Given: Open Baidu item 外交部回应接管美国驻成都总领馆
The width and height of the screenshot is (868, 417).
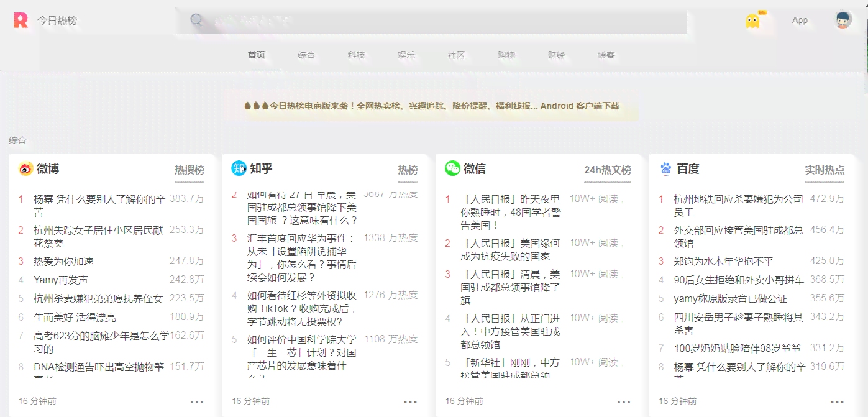Looking at the screenshot, I should click(738, 236).
